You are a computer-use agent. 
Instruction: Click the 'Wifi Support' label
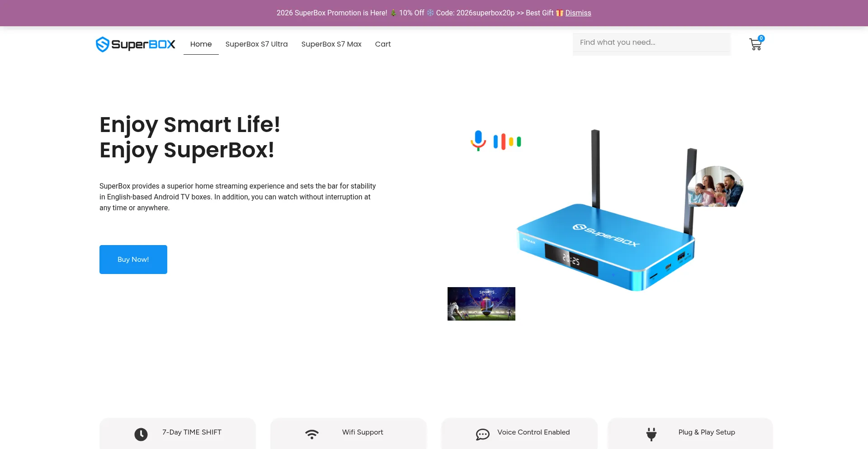363,432
